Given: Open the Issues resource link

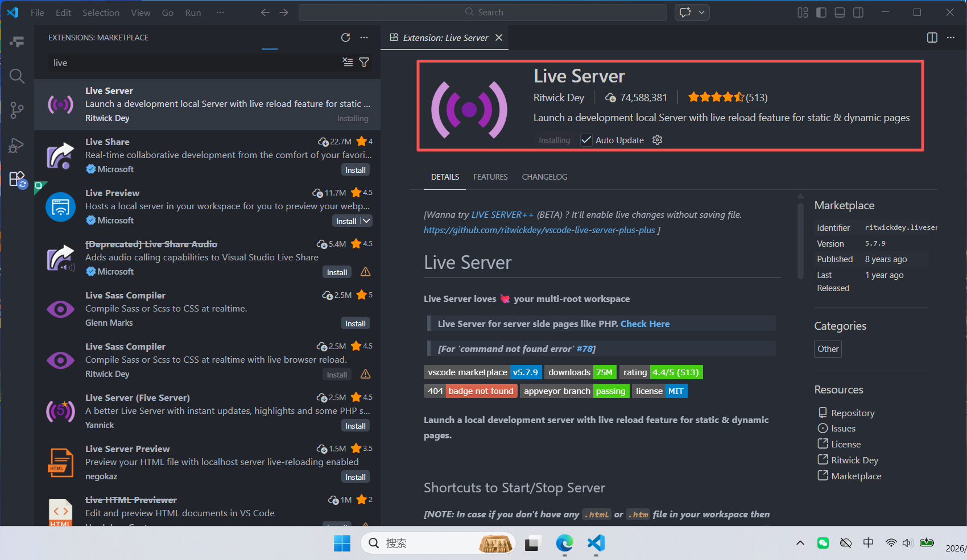Looking at the screenshot, I should click(843, 428).
